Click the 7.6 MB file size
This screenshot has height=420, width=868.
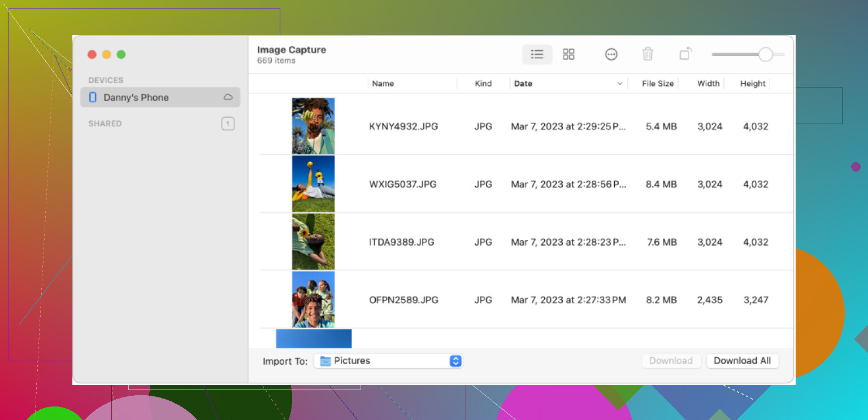pyautogui.click(x=662, y=242)
